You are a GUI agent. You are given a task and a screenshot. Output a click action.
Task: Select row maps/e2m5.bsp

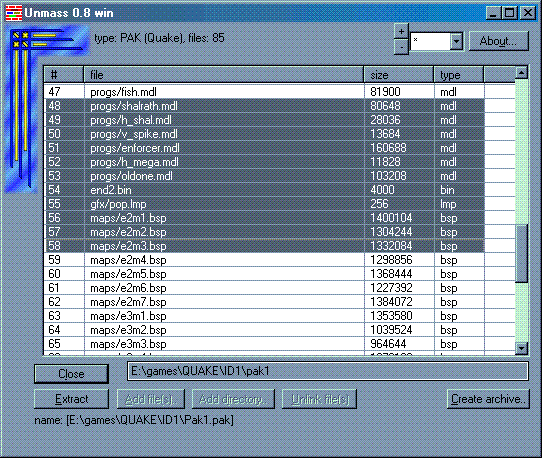[264, 274]
